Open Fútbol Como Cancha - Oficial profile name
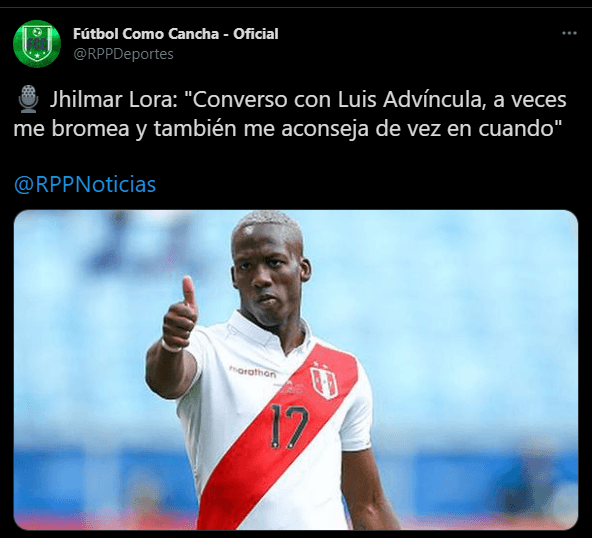This screenshot has width=592, height=538. [176, 34]
